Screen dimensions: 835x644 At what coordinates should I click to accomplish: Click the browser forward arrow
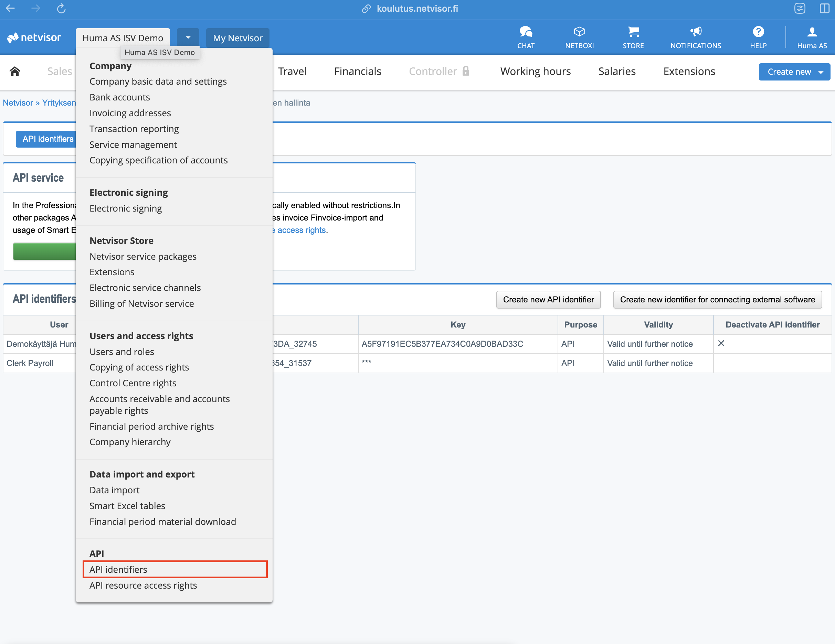click(35, 8)
